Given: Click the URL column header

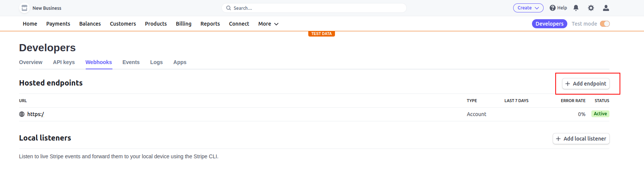Looking at the screenshot, I should (23, 101).
